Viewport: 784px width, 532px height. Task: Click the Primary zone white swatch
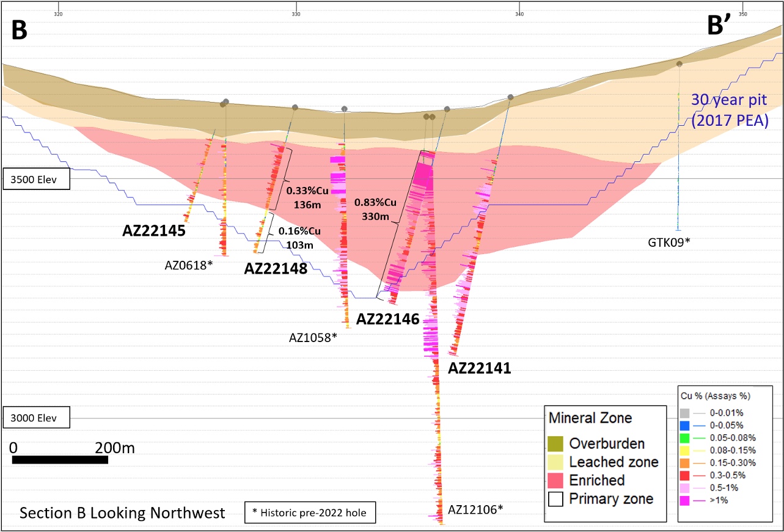555,499
